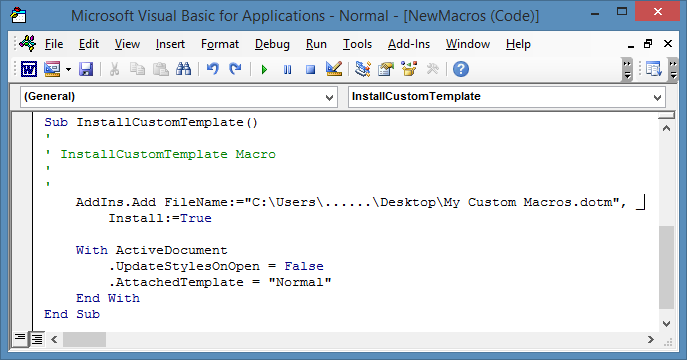Open Find with binoculars icon
The height and width of the screenshot is (360, 687).
(x=184, y=69)
